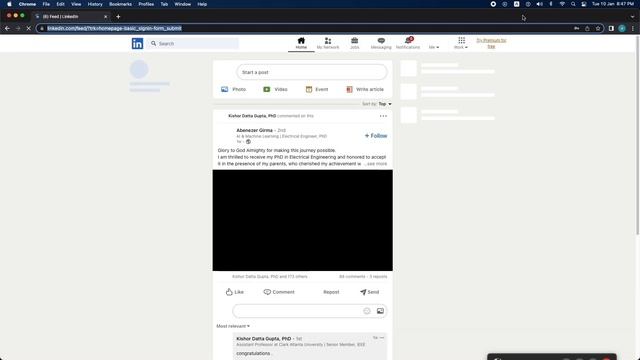This screenshot has height=360, width=640.
Task: Open the Edit menu
Action: coord(60,4)
